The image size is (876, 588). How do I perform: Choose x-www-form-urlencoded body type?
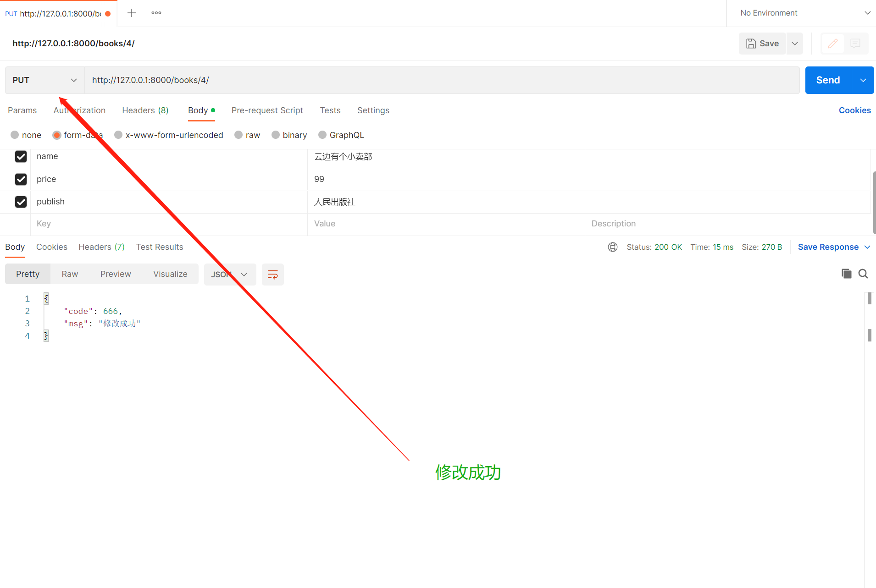[x=118, y=135]
